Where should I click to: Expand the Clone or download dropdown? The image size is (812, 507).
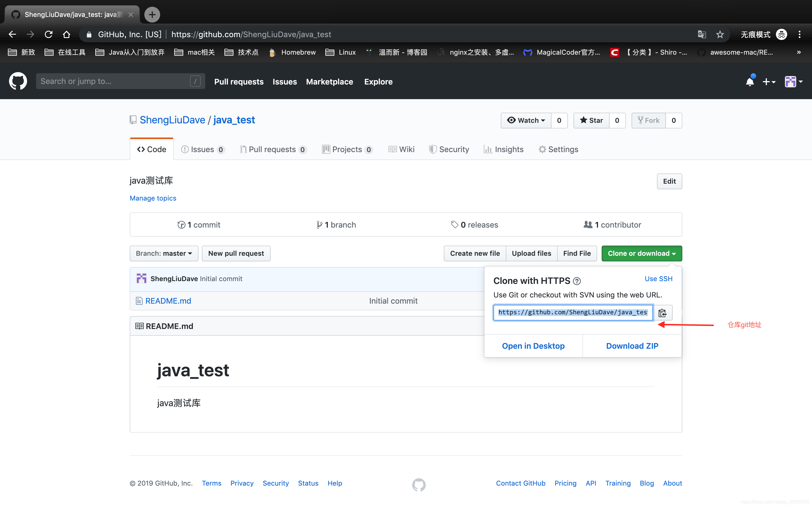click(641, 253)
